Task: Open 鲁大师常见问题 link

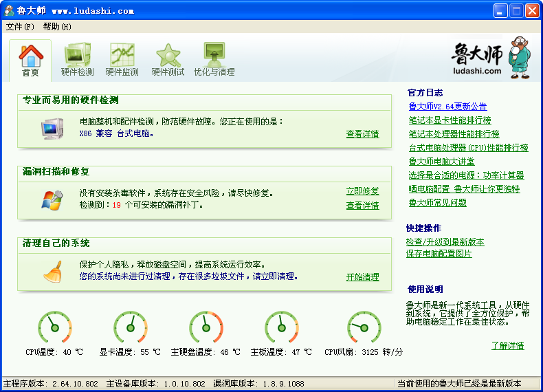Action: coord(437,203)
